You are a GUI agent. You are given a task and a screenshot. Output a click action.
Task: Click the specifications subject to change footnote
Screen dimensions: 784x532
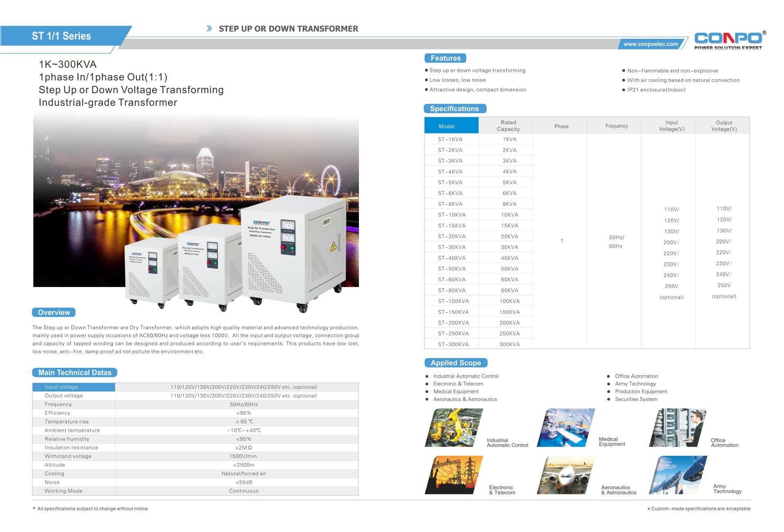[90, 509]
